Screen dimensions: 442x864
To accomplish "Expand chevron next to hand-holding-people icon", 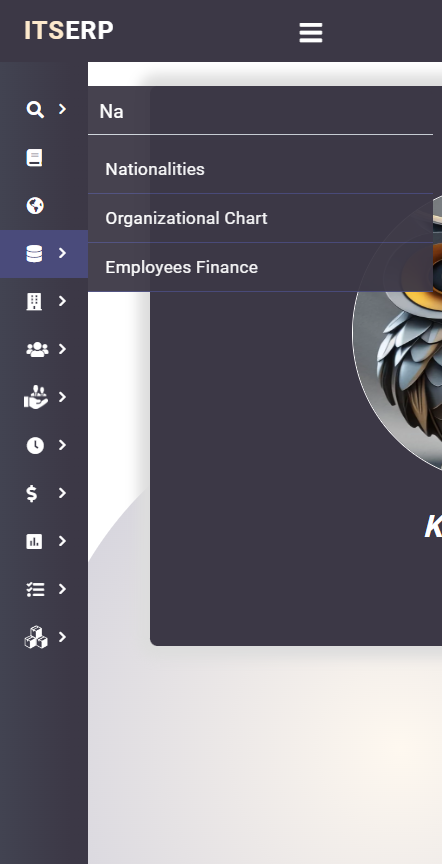I will 62,397.
